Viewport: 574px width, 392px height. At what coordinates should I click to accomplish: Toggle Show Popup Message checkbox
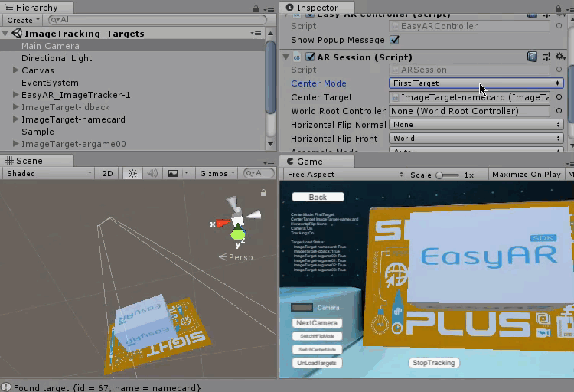[394, 40]
